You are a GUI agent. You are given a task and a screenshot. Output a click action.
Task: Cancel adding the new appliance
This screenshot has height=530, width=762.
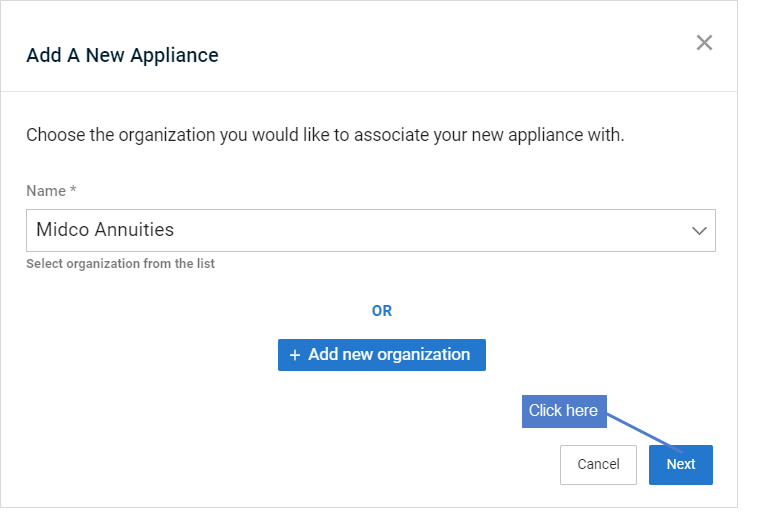pyautogui.click(x=598, y=464)
